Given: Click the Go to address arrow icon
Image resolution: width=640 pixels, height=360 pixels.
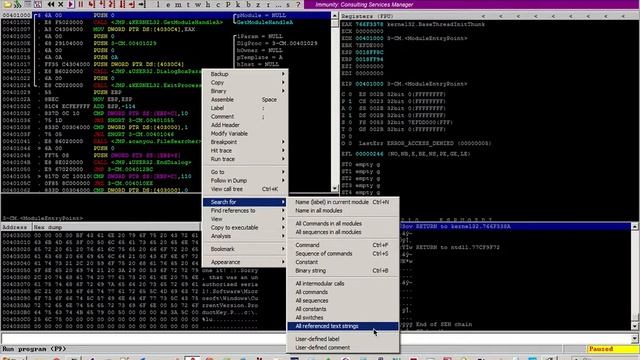Looking at the screenshot, I should click(142, 4).
